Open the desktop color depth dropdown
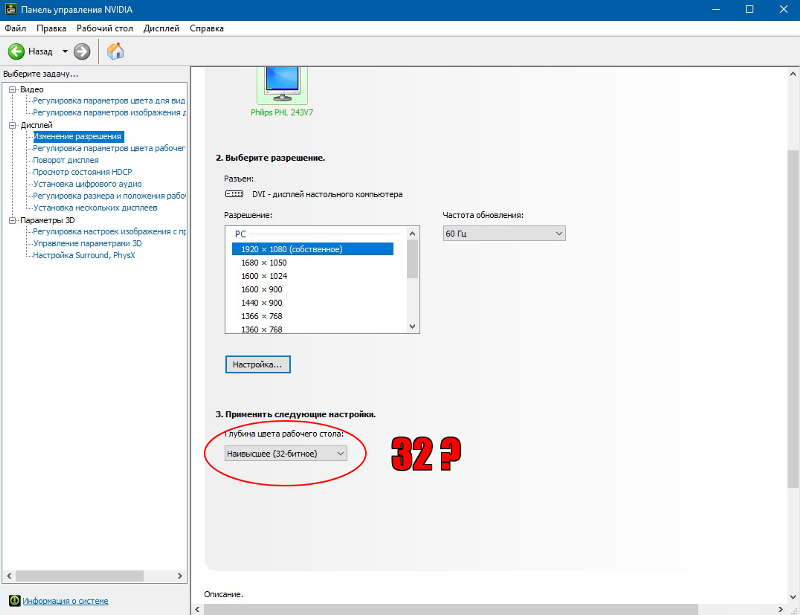The height and width of the screenshot is (615, 800). 286,453
